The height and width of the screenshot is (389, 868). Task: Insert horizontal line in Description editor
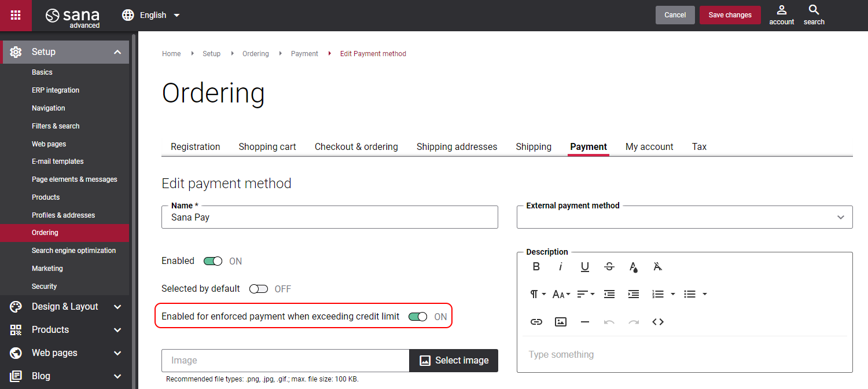pyautogui.click(x=585, y=322)
